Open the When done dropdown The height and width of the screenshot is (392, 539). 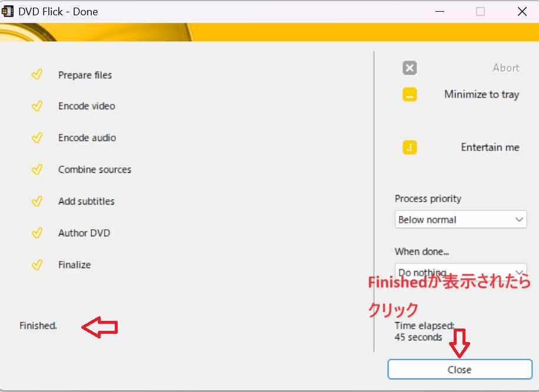coord(461,271)
